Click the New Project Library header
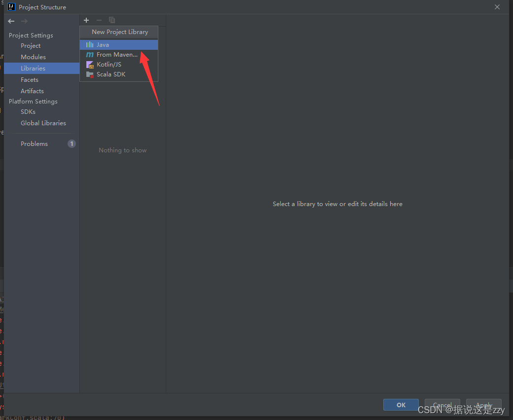The width and height of the screenshot is (513, 420). click(120, 32)
